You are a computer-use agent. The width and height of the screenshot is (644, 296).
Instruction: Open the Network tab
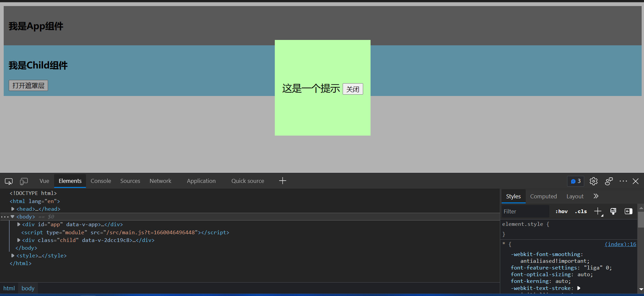[x=161, y=181]
